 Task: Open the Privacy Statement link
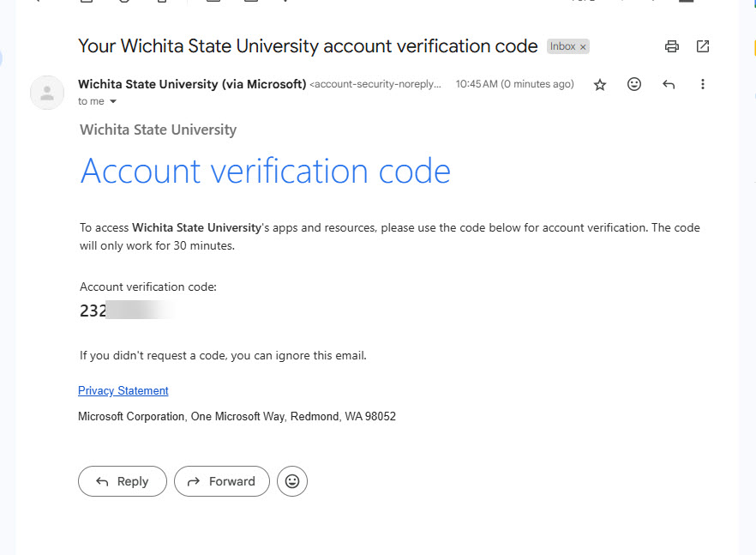click(x=123, y=390)
